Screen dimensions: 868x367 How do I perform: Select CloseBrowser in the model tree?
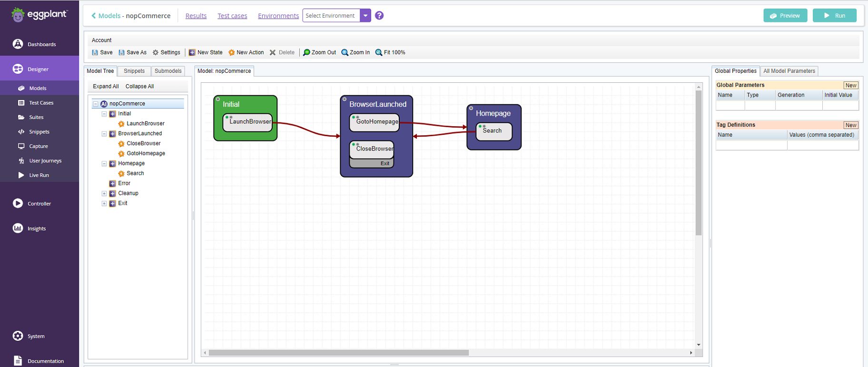click(x=139, y=144)
